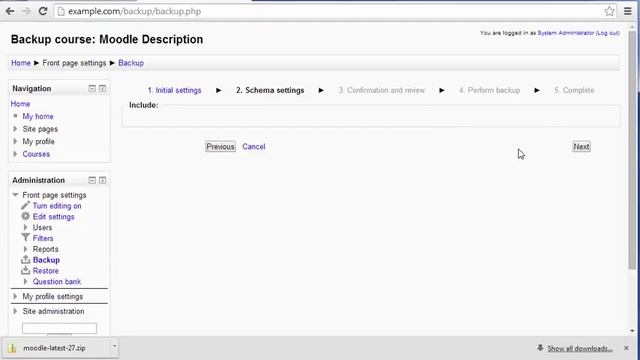This screenshot has width=640, height=360.
Task: Open Backup in the breadcrumb
Action: click(131, 63)
